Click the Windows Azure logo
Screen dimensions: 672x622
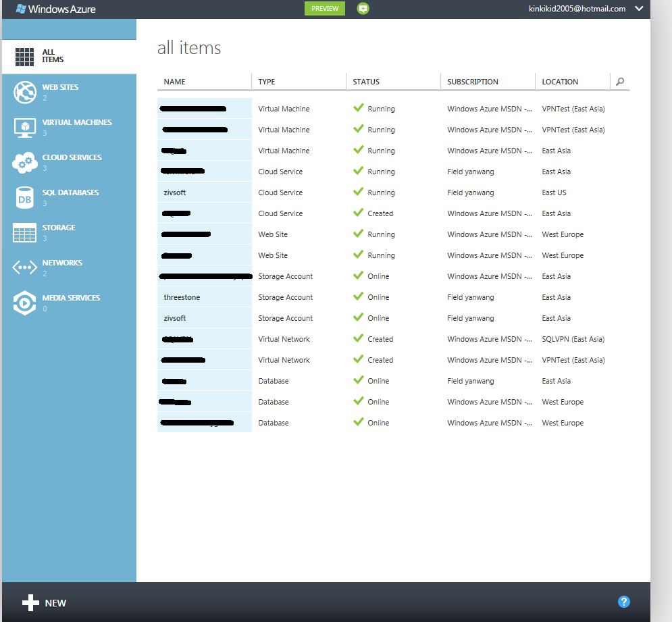tap(55, 9)
